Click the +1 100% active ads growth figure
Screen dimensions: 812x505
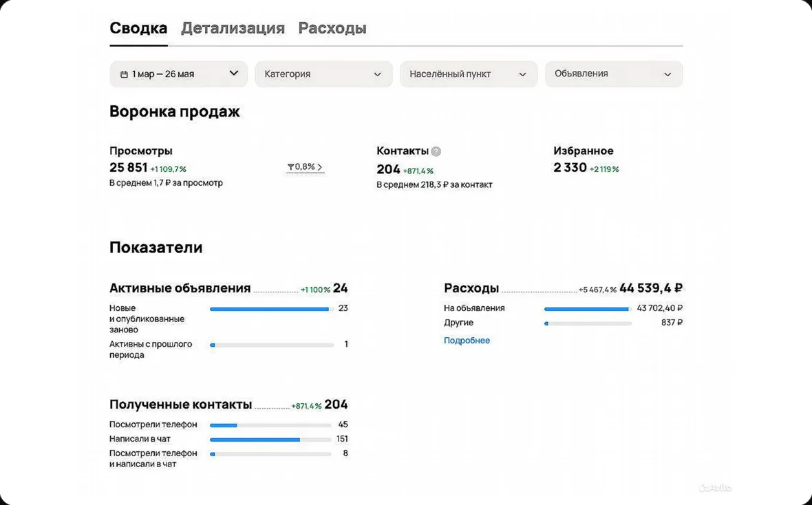[315, 290]
